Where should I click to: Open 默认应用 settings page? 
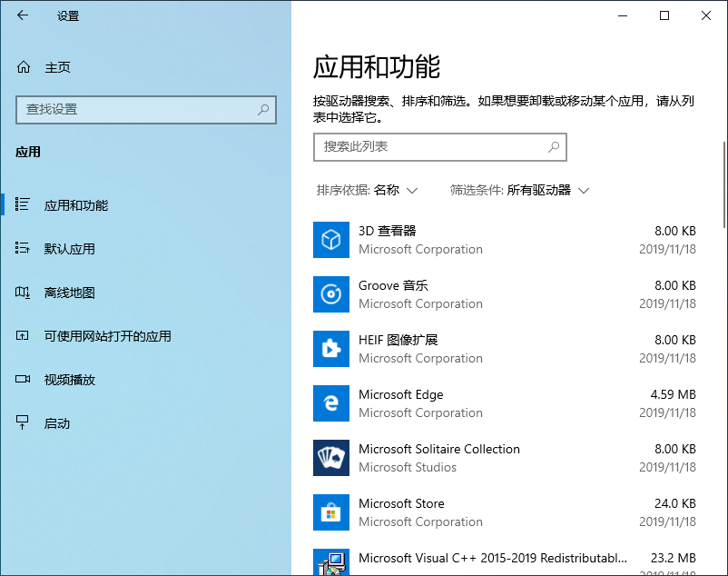click(x=70, y=249)
